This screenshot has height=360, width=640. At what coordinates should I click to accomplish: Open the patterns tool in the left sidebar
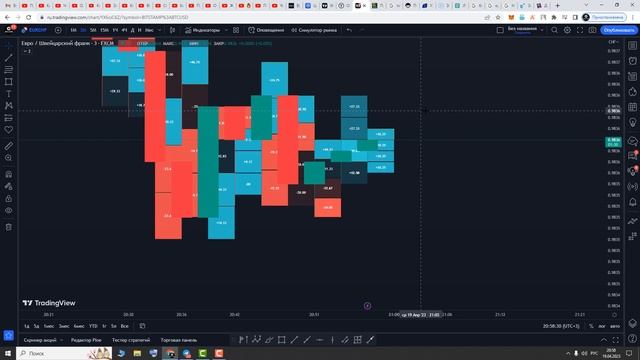(x=9, y=106)
